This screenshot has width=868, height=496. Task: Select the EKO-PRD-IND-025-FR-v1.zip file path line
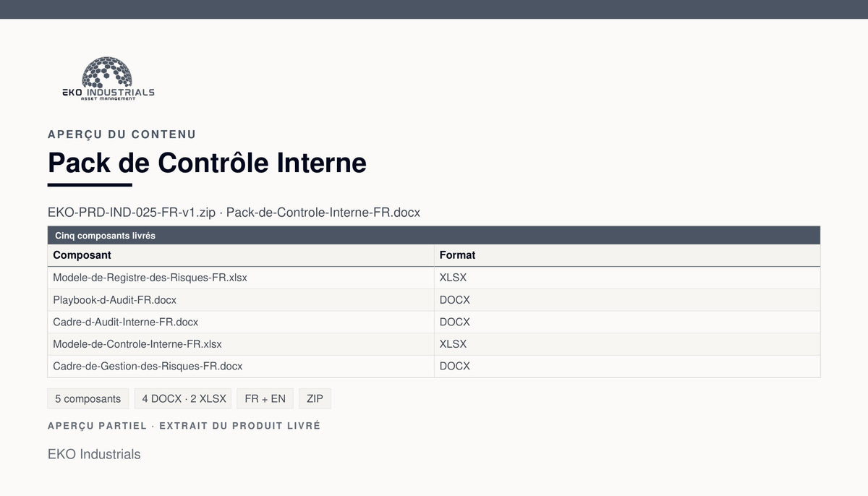[x=234, y=213]
